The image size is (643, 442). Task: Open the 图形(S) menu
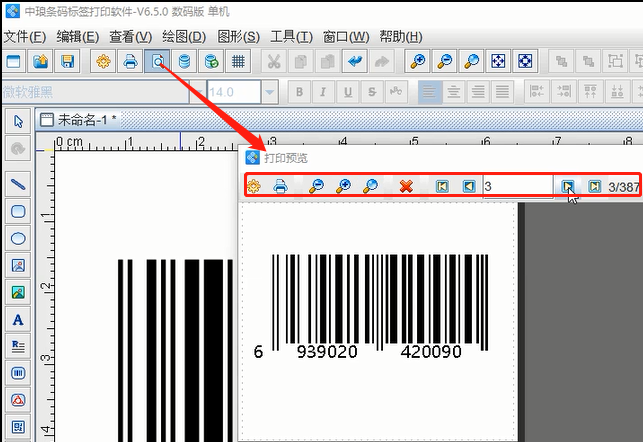(239, 37)
